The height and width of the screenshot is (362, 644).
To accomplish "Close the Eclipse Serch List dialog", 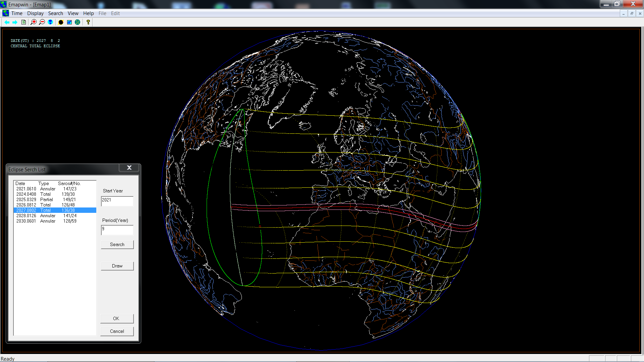I will pos(129,168).
